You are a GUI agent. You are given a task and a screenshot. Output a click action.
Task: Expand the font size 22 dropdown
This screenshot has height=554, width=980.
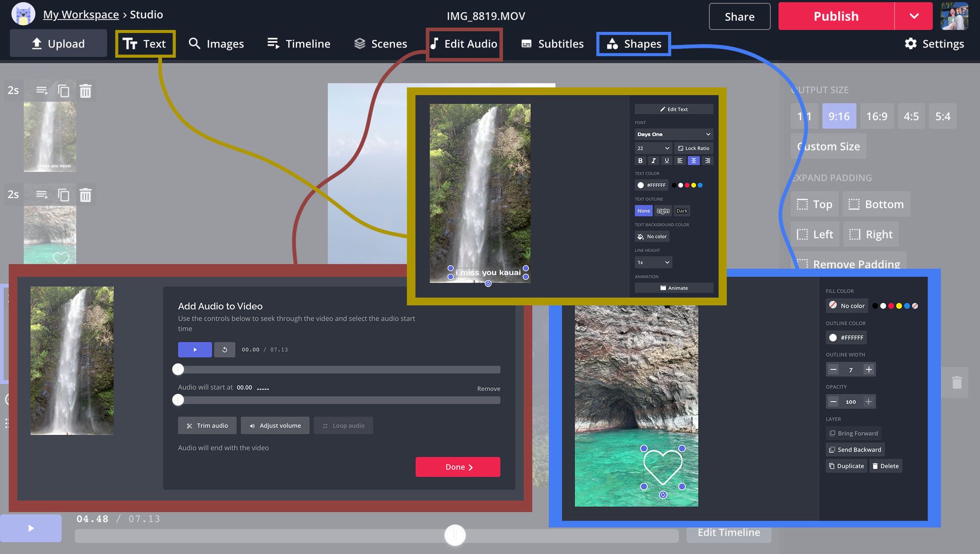coord(653,148)
